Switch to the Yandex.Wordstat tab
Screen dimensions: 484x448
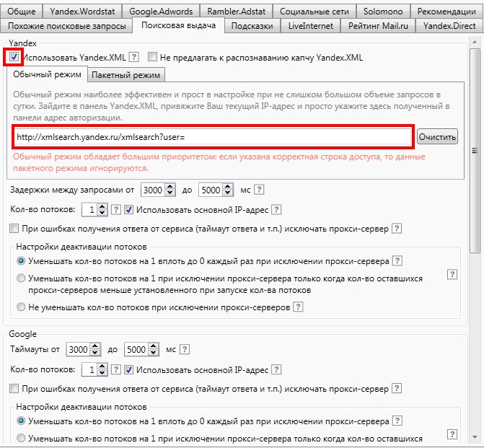[82, 12]
